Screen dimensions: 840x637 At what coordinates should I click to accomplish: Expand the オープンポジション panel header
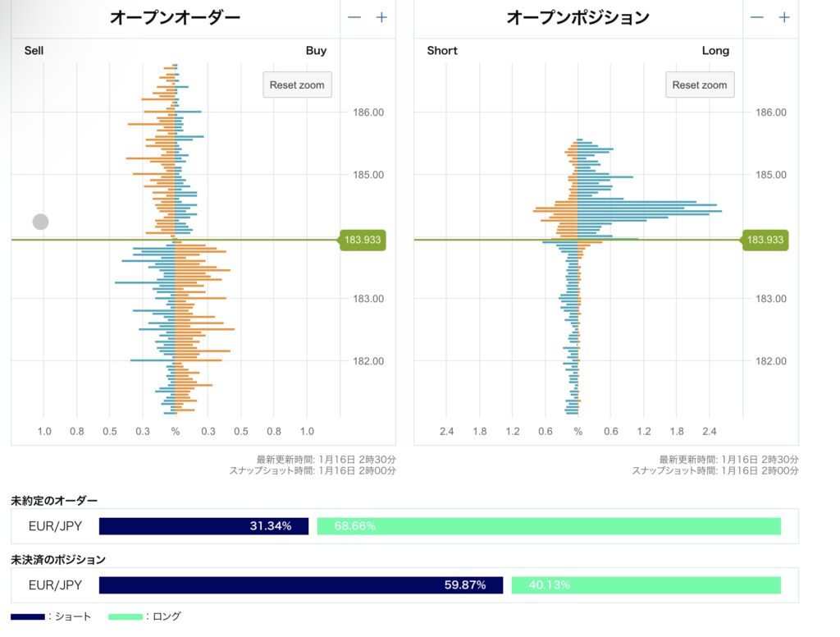click(576, 16)
